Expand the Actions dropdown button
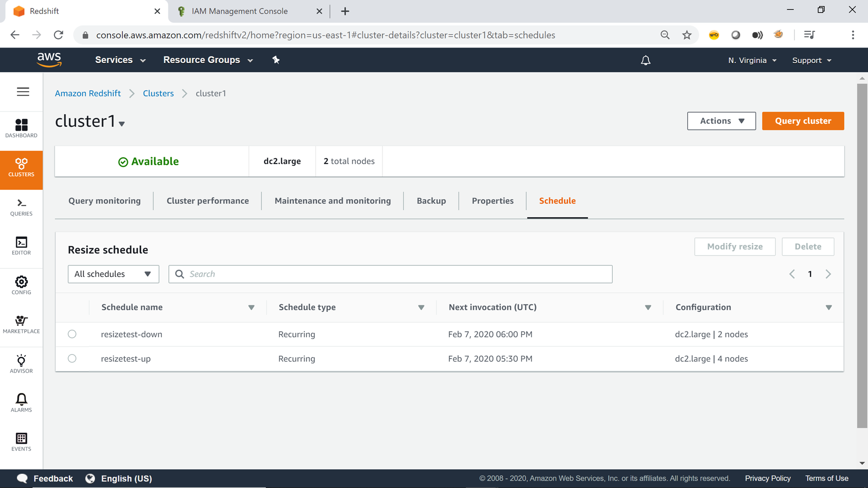Screen dimensions: 868x488 click(721, 121)
